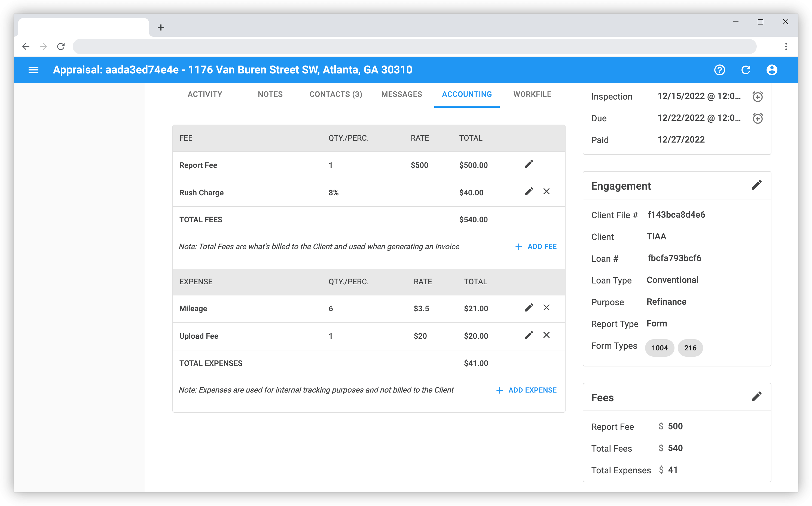Click the 1004 form type chip
This screenshot has width=812, height=506.
click(x=659, y=348)
